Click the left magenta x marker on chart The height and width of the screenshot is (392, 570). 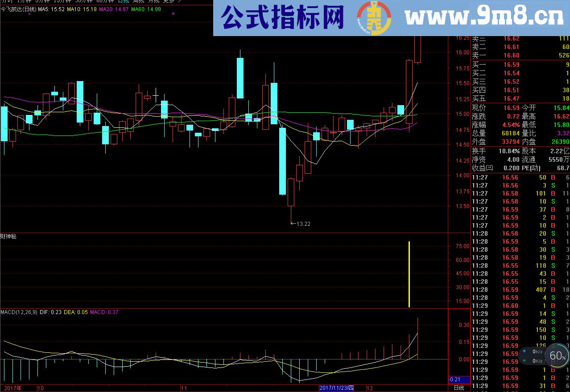point(29,14)
